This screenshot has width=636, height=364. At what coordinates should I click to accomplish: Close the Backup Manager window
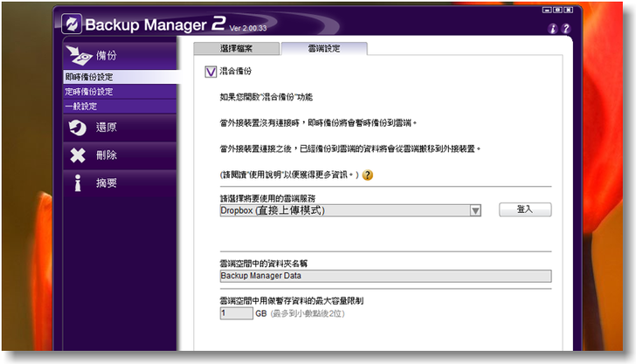[569, 10]
